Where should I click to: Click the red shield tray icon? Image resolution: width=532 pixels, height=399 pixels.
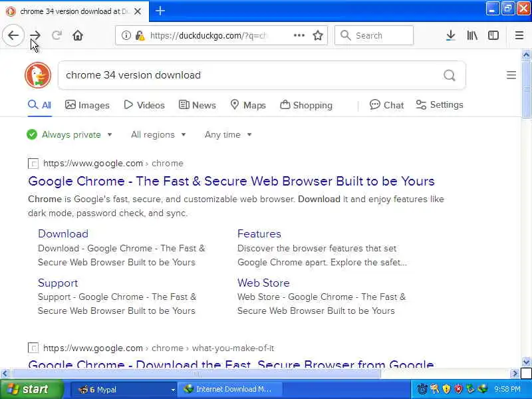tap(458, 389)
